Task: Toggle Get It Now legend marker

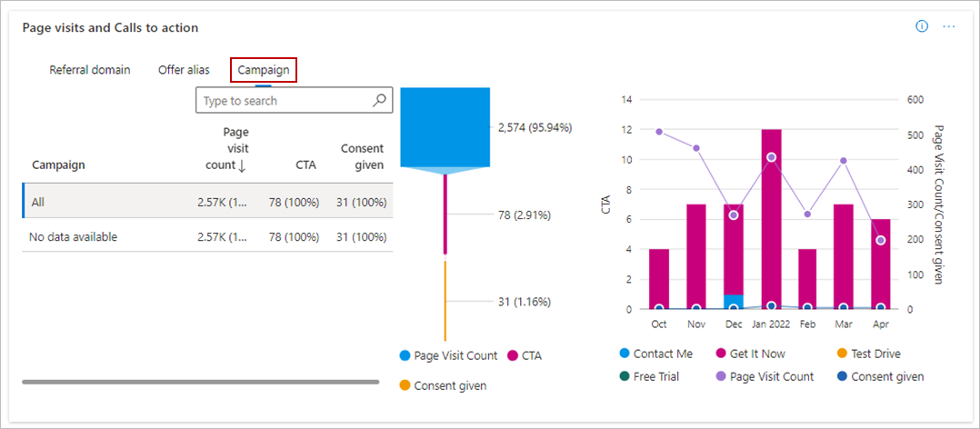Action: click(721, 354)
